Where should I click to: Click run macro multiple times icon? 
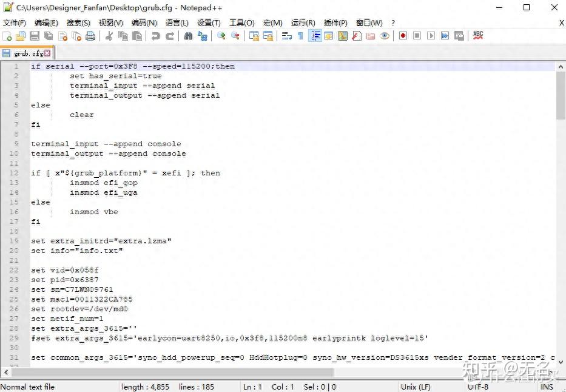445,36
